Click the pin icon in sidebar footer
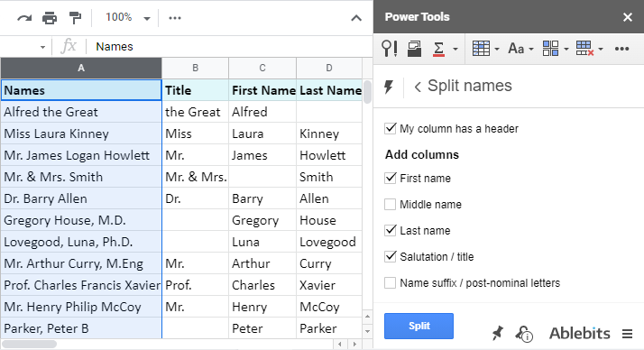 coord(497,333)
